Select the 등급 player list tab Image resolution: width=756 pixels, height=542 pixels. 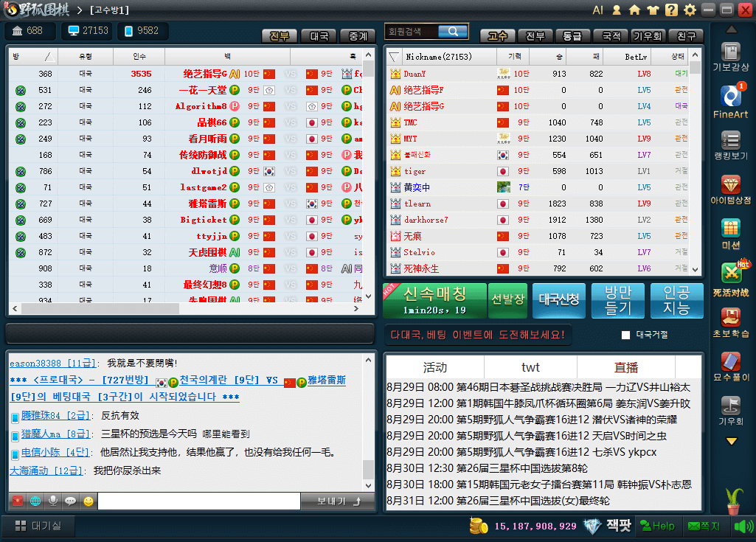click(572, 36)
